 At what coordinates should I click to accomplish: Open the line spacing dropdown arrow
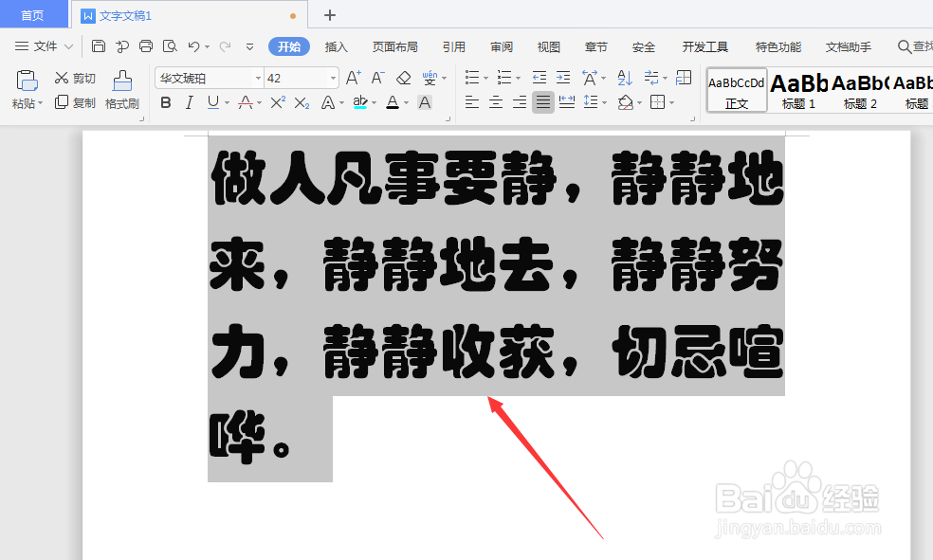click(x=605, y=103)
